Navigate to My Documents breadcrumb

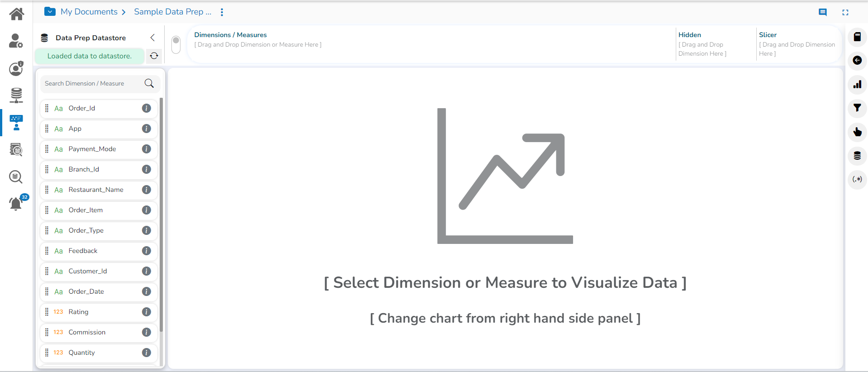(89, 12)
